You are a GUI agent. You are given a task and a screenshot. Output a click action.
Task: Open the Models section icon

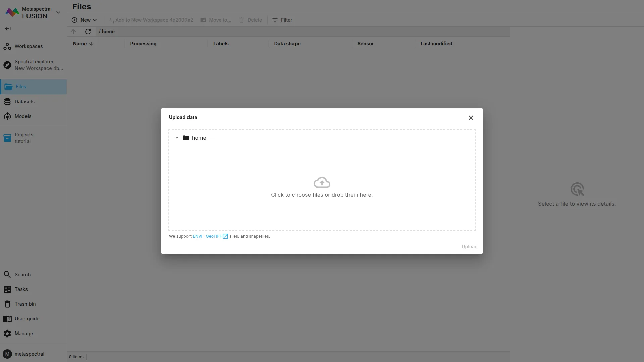pyautogui.click(x=7, y=116)
